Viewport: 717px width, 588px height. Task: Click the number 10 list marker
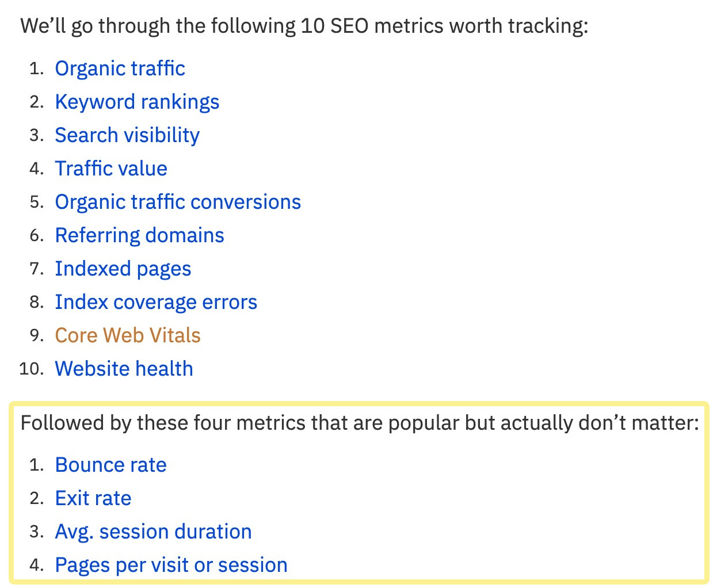pyautogui.click(x=32, y=369)
